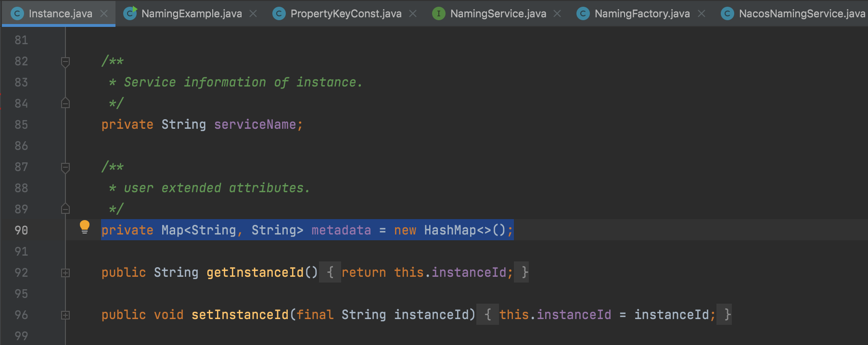This screenshot has width=868, height=345.
Task: Expand the folded setInstanceId method
Action: pos(65,315)
